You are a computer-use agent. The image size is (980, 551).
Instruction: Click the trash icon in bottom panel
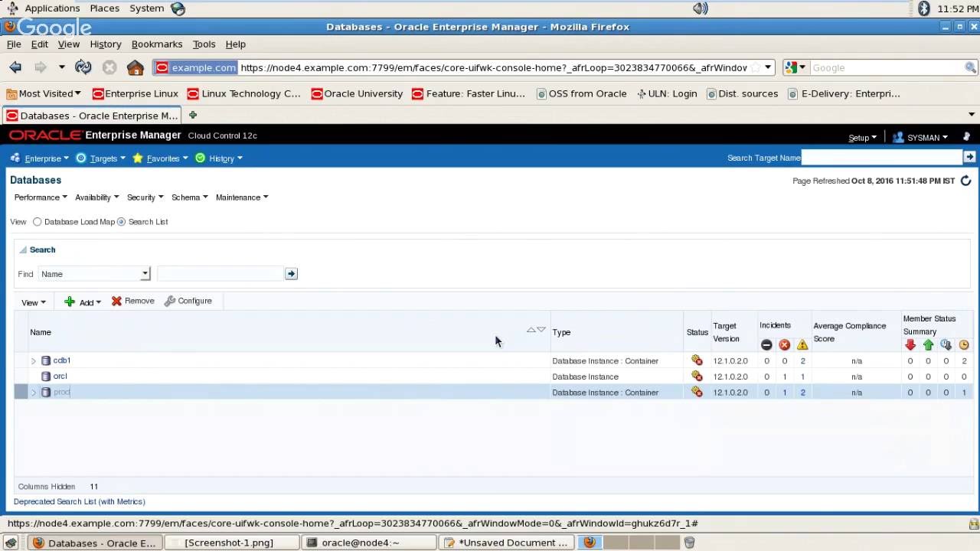[689, 543]
